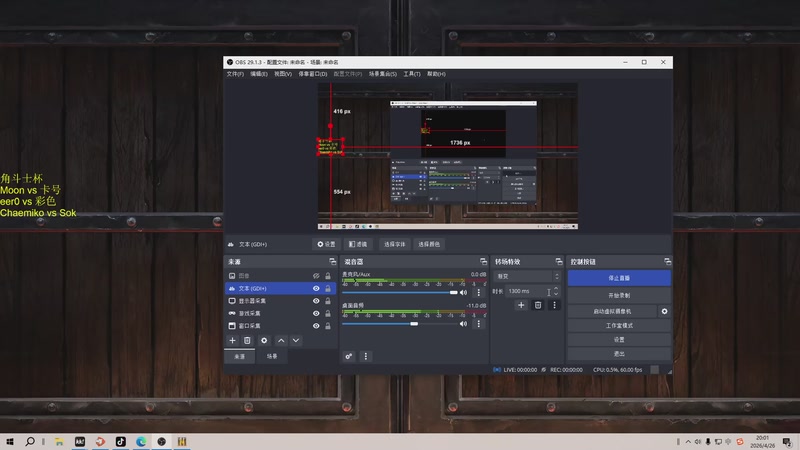
Task: Move selected source down
Action: pos(296,340)
